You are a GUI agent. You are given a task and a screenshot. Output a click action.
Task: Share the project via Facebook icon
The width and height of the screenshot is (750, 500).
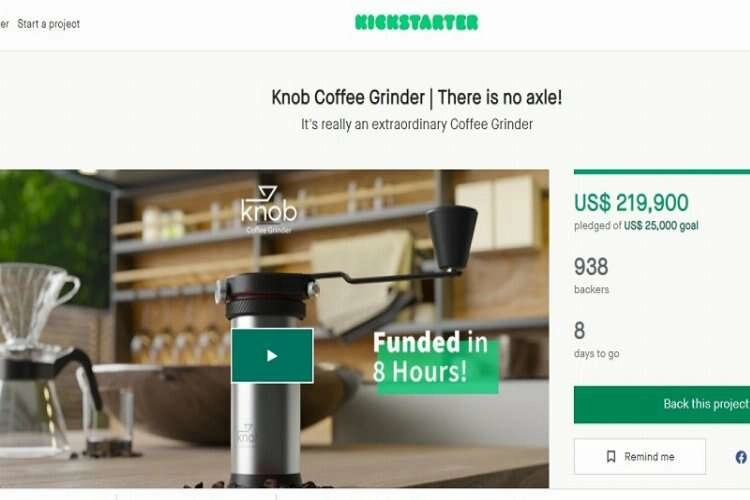pyautogui.click(x=741, y=457)
